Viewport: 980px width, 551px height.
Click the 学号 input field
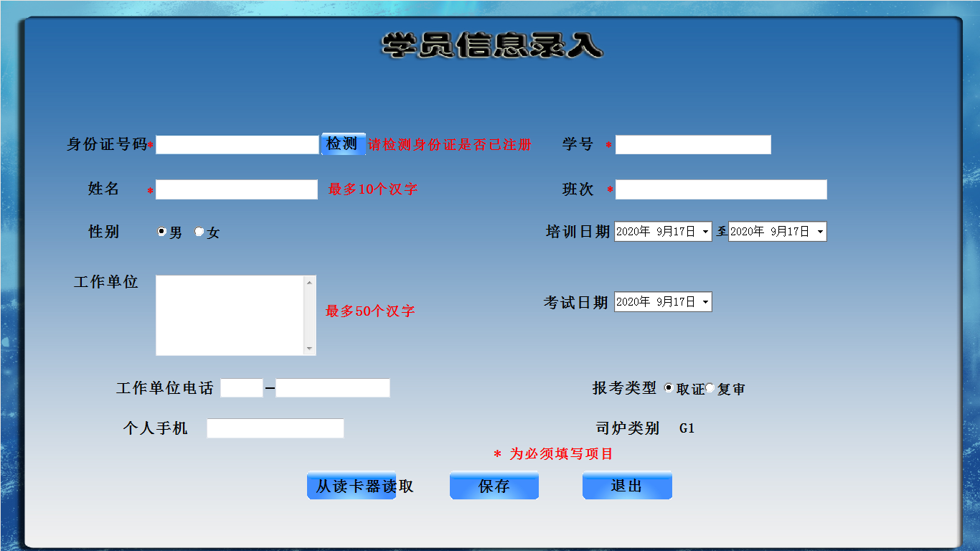[693, 145]
